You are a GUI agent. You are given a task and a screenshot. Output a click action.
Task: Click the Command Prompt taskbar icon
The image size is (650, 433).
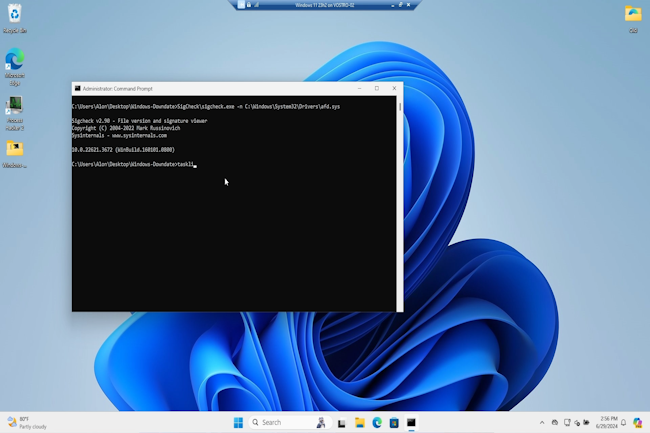(x=411, y=422)
